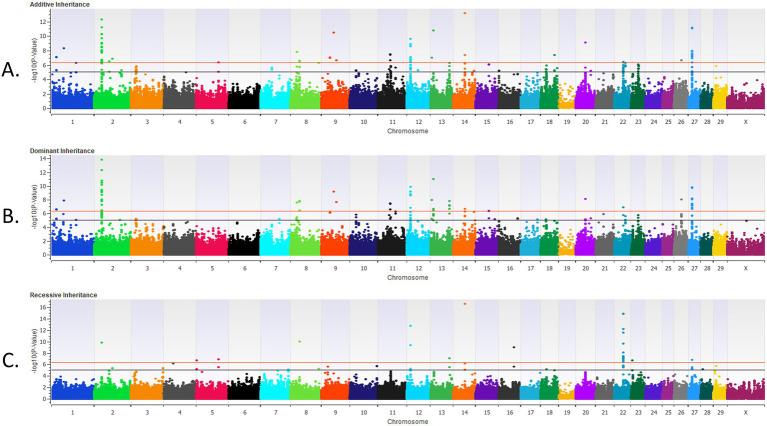
Task: Click chromosome 27 peak point in Additive plot
Action: pos(692,28)
